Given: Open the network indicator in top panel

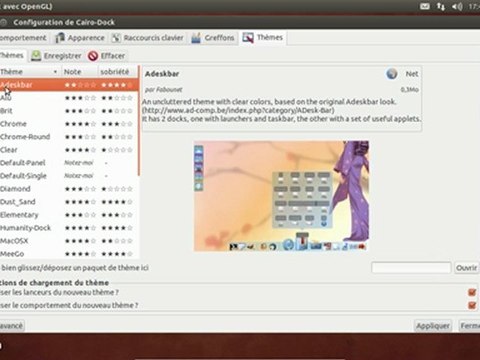Looking at the screenshot, I should [441, 6].
